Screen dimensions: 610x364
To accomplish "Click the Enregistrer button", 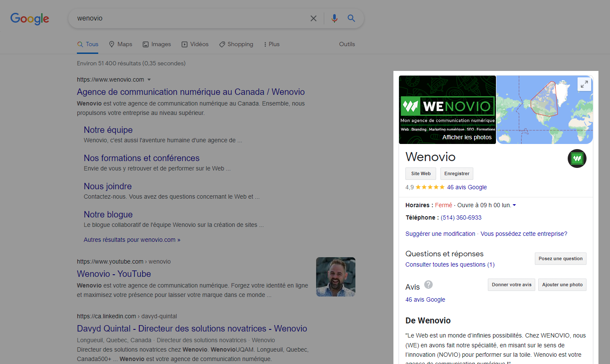I will (x=457, y=173).
